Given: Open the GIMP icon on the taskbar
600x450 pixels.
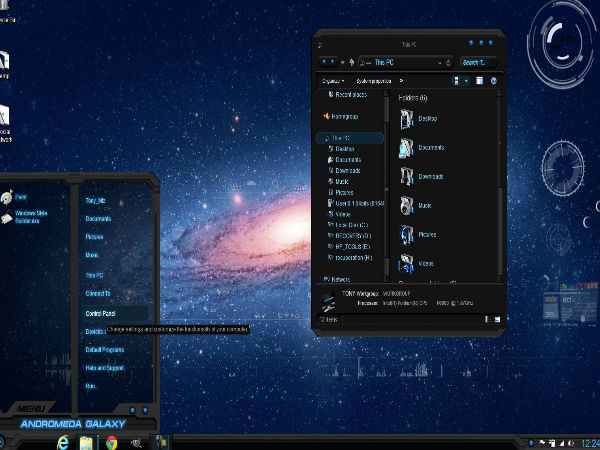Looking at the screenshot, I should point(135,443).
